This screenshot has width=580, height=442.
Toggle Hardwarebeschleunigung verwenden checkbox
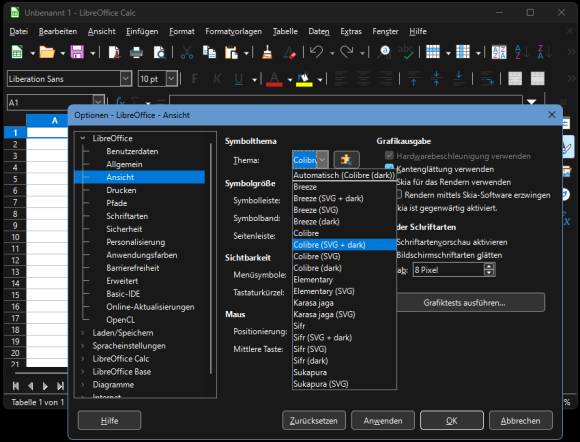tap(389, 156)
